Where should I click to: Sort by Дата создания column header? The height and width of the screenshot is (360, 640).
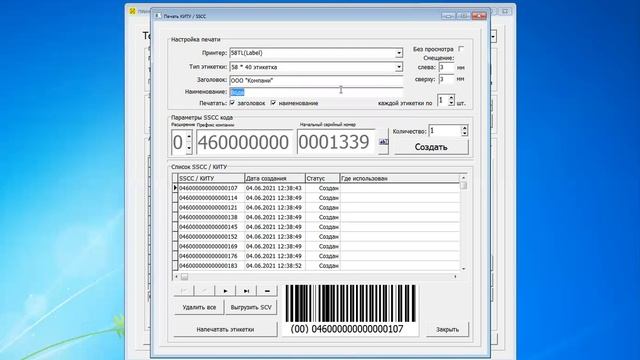click(275, 178)
